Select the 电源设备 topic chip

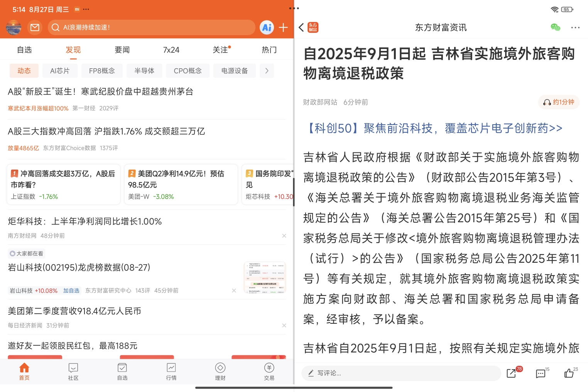point(235,71)
